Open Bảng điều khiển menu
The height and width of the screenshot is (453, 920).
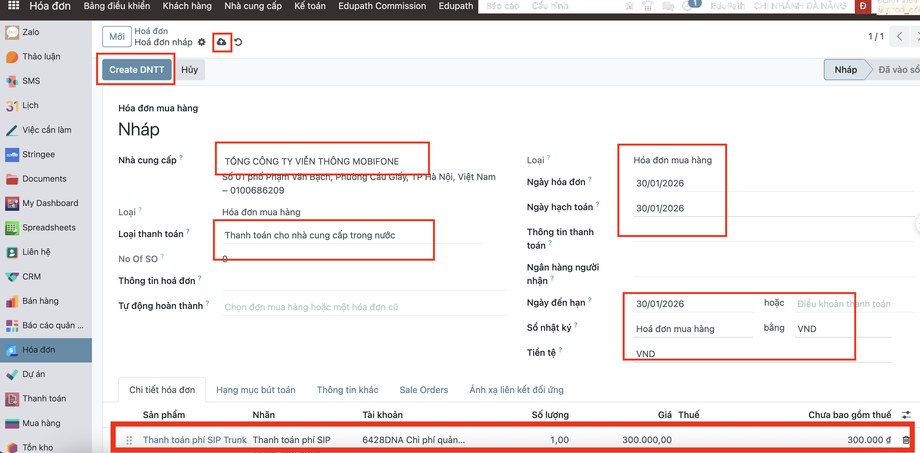117,6
